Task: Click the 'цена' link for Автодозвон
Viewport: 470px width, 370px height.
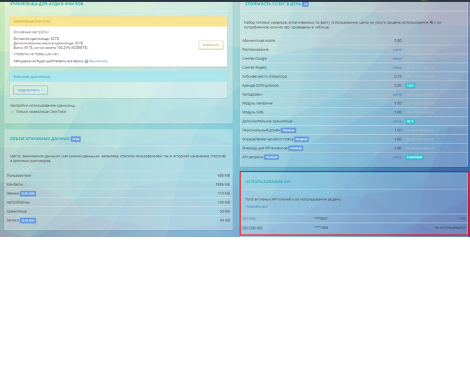Action: tap(397, 95)
